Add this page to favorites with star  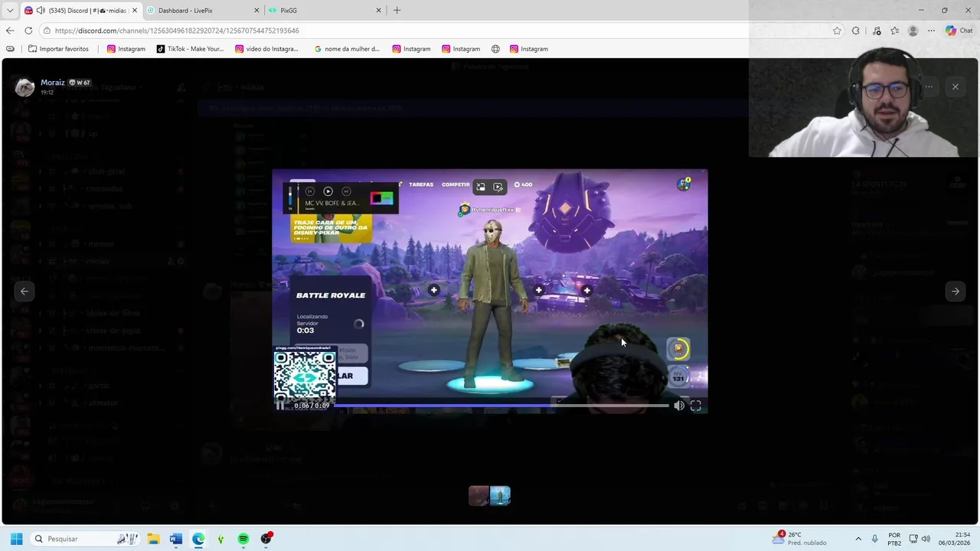click(x=837, y=31)
